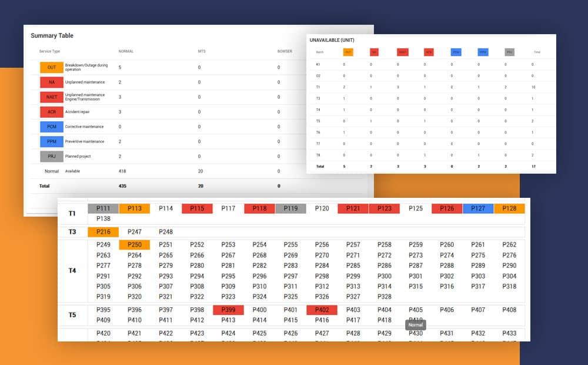Image resolution: width=588 pixels, height=365 pixels.
Task: Click the orange OUT badge in Summary Table
Action: point(52,67)
